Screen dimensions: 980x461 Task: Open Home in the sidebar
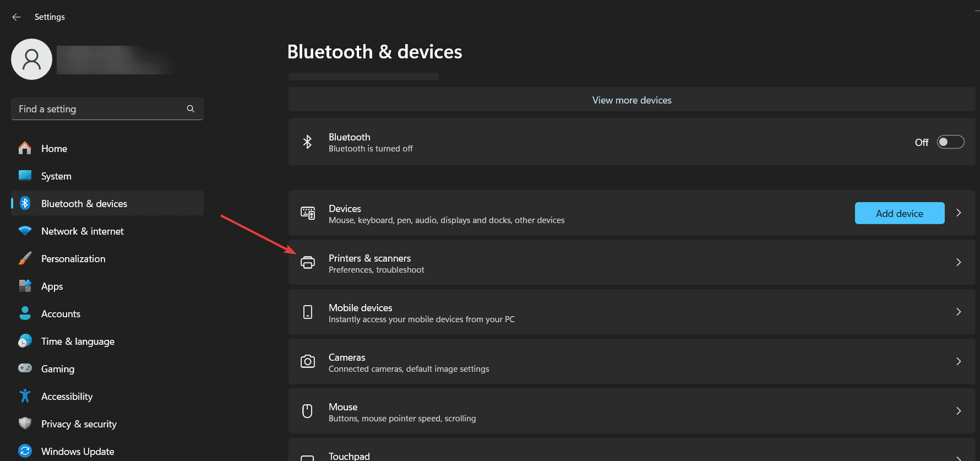107,148
